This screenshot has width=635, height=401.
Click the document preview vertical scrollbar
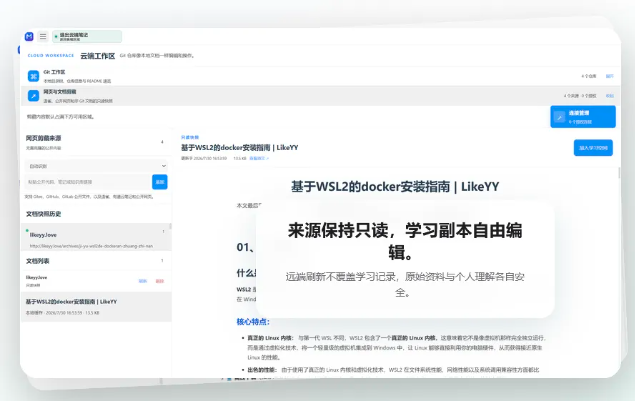coord(618,173)
